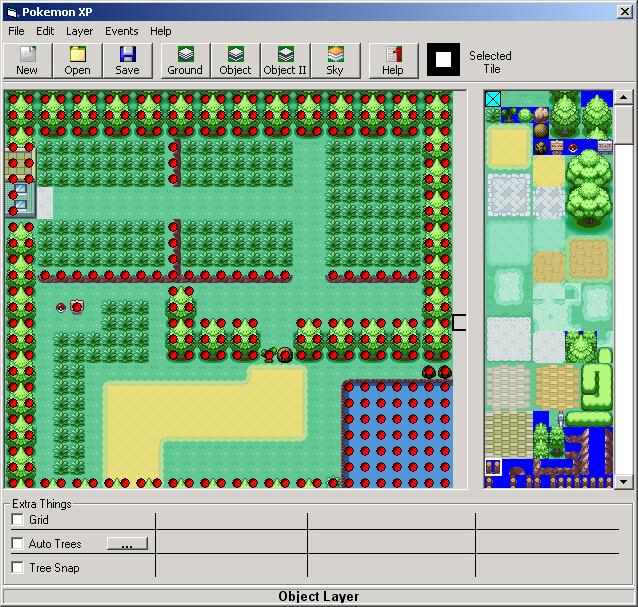Open a map with the Open button
The width and height of the screenshot is (638, 607).
(77, 61)
